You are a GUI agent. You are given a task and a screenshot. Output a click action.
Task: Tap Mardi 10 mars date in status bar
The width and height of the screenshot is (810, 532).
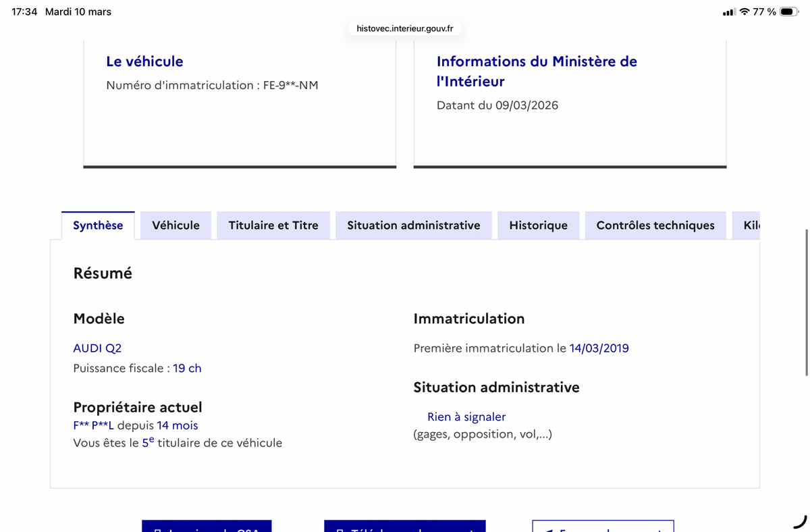(78, 12)
